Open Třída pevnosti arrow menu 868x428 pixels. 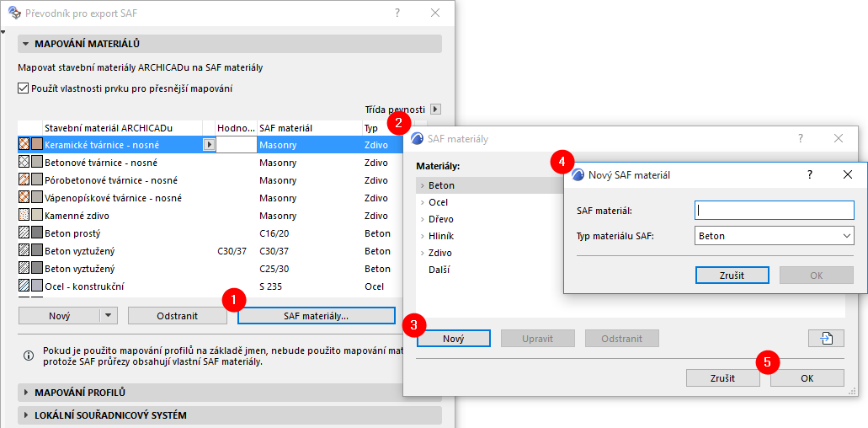coord(435,110)
